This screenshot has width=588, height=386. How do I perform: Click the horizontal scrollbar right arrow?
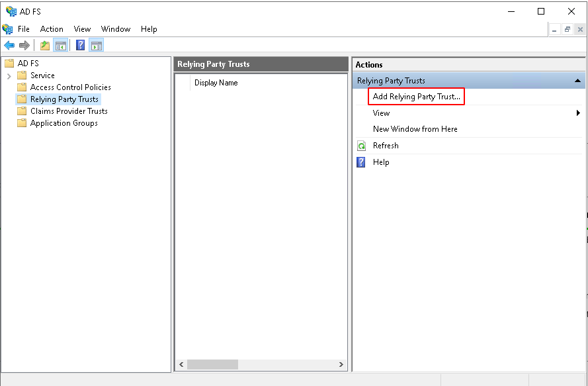click(341, 365)
